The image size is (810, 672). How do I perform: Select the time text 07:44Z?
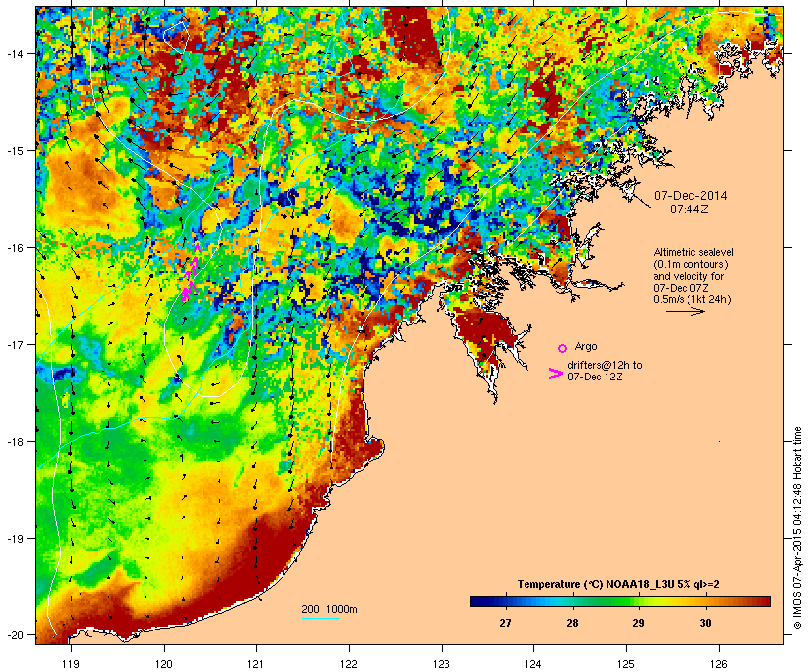coord(689,210)
